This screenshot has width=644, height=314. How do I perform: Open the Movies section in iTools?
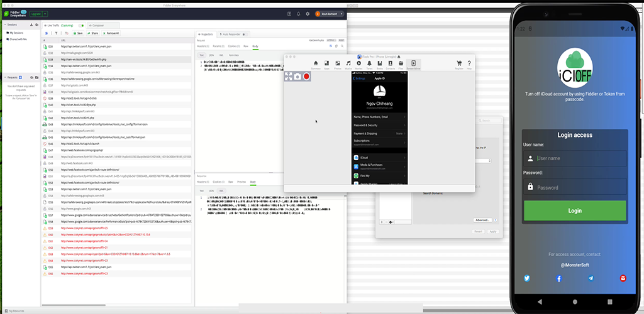359,65
